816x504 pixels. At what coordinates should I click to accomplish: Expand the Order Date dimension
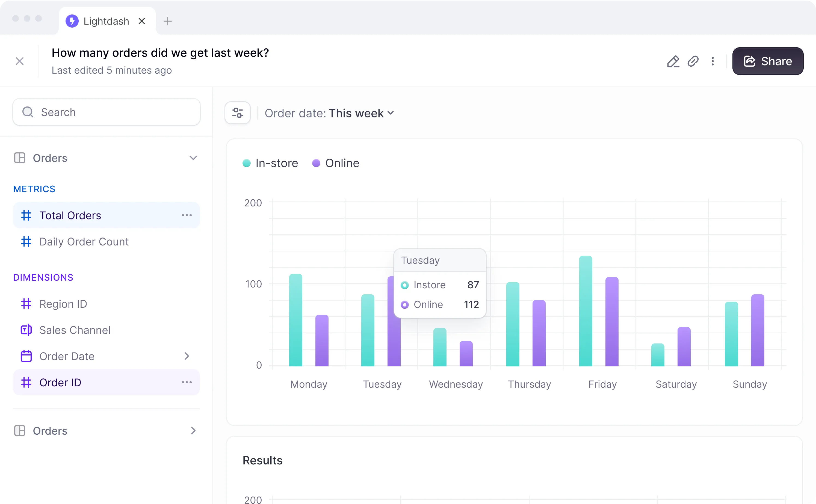[187, 356]
